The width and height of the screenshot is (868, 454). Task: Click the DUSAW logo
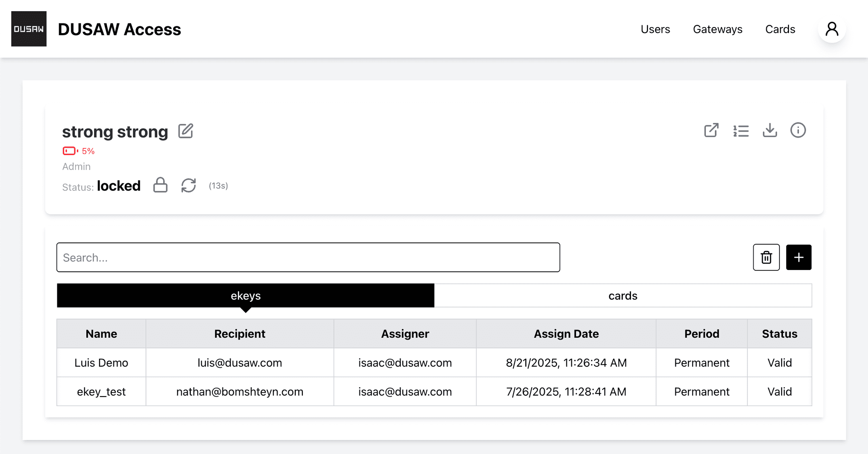29,29
